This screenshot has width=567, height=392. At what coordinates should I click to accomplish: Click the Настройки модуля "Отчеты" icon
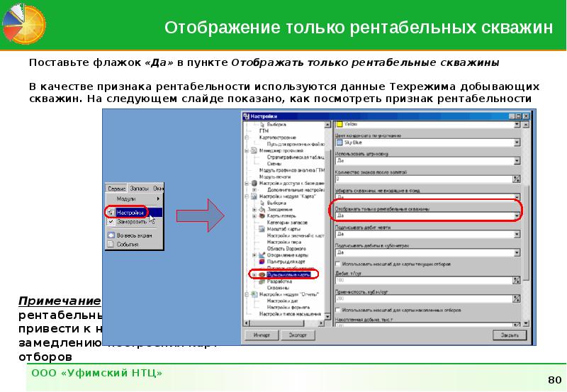(254, 293)
